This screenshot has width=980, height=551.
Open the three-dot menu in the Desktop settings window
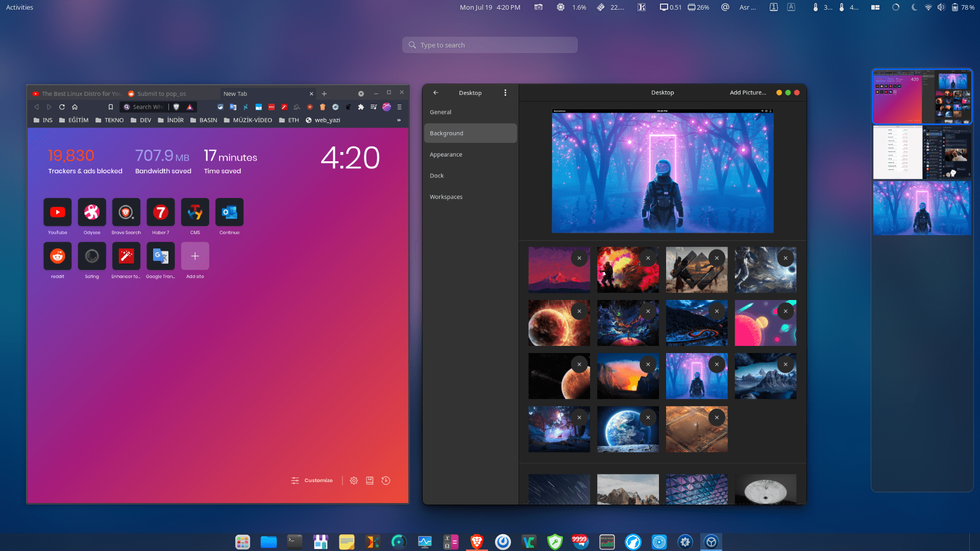coord(505,93)
